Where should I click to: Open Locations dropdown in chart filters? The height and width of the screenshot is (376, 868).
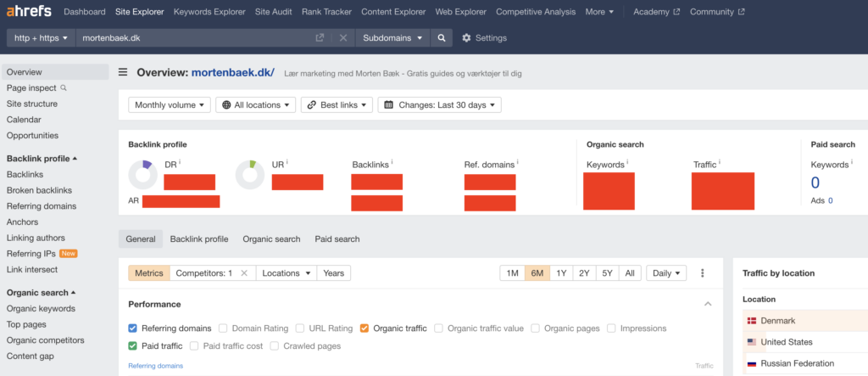(287, 272)
